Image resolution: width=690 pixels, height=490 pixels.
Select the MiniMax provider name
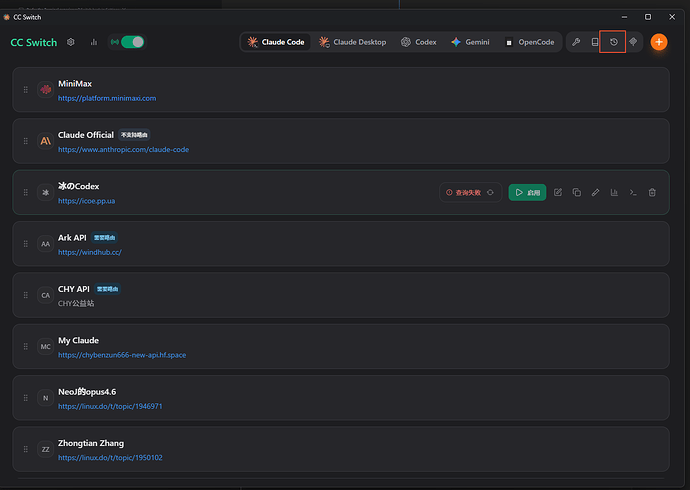[x=75, y=84]
